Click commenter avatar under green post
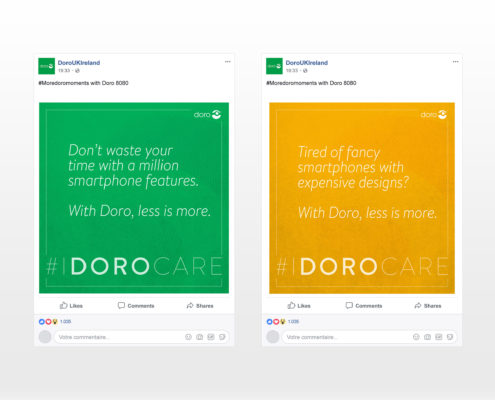The height and width of the screenshot is (400, 495). [45, 337]
